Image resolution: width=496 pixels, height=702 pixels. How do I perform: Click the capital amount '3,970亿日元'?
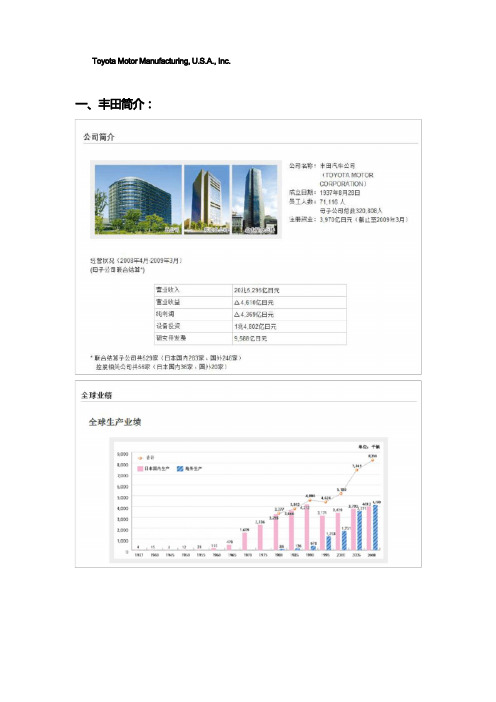pyautogui.click(x=335, y=219)
